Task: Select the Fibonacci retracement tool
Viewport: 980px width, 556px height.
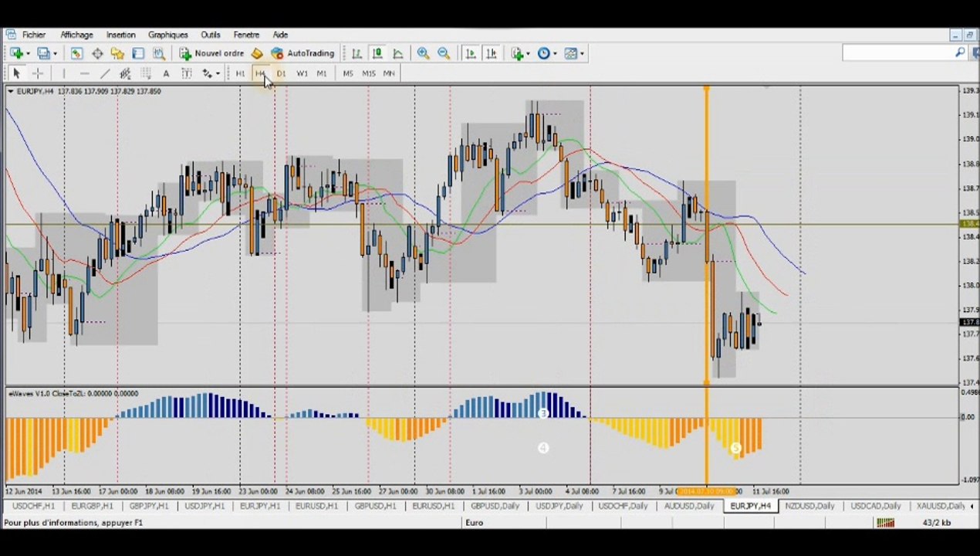Action: tap(146, 73)
